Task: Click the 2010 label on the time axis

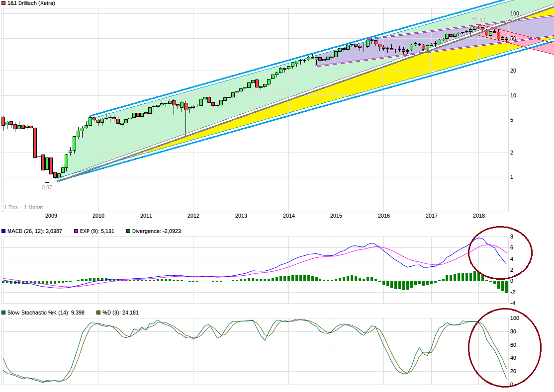Action: 98,216
